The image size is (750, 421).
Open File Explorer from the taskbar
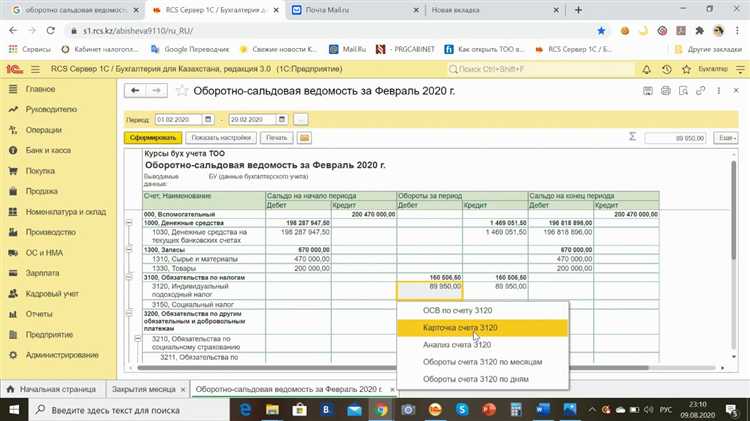pyautogui.click(x=272, y=410)
